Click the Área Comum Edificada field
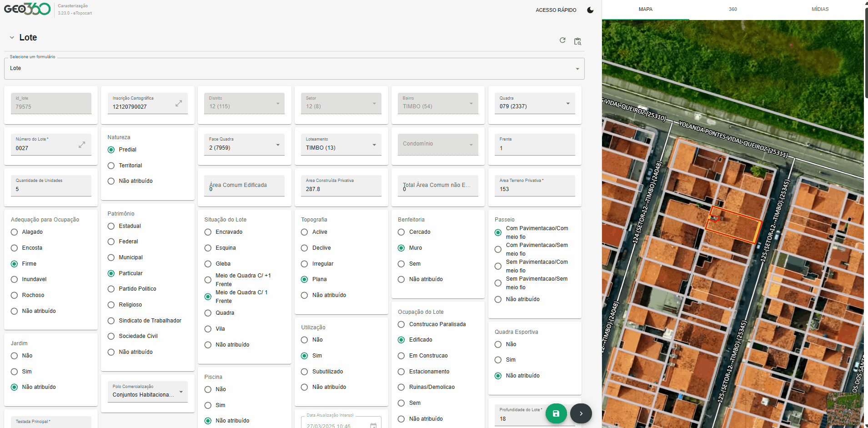This screenshot has width=868, height=428. [x=244, y=186]
